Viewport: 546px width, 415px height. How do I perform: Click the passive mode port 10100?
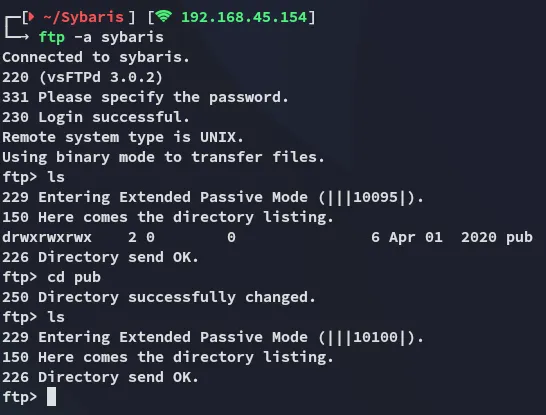point(375,337)
